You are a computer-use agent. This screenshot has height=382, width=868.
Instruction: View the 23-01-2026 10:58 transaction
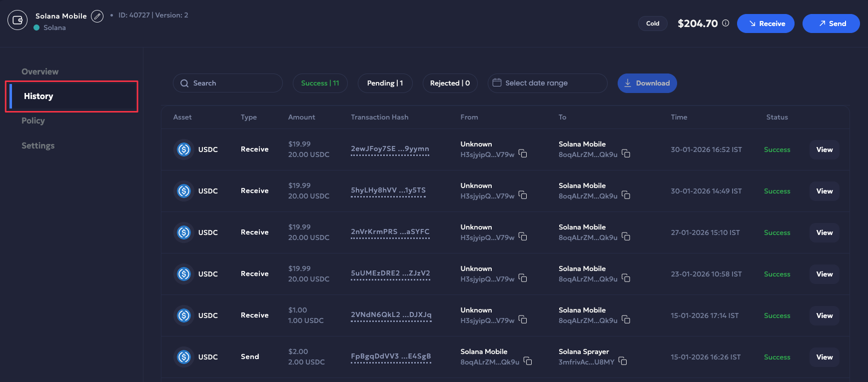[x=825, y=274]
